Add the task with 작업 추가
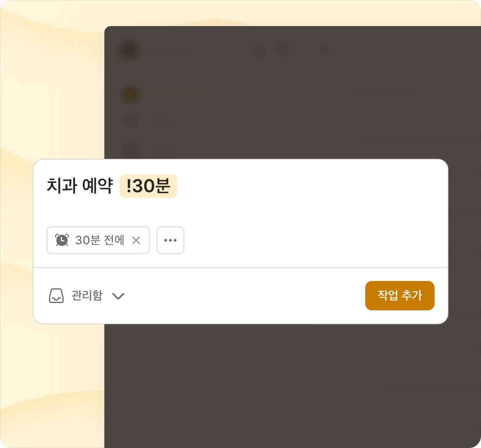This screenshot has height=448, width=481. pos(400,295)
